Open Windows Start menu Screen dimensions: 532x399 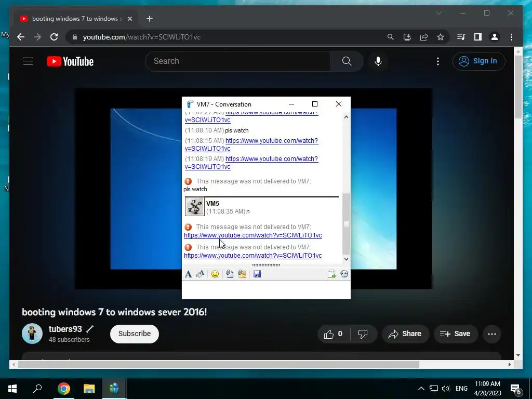[x=12, y=389]
